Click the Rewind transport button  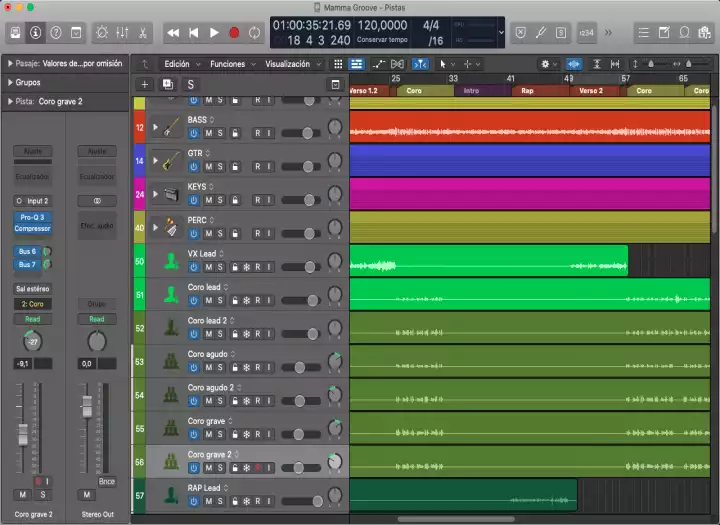pos(173,33)
